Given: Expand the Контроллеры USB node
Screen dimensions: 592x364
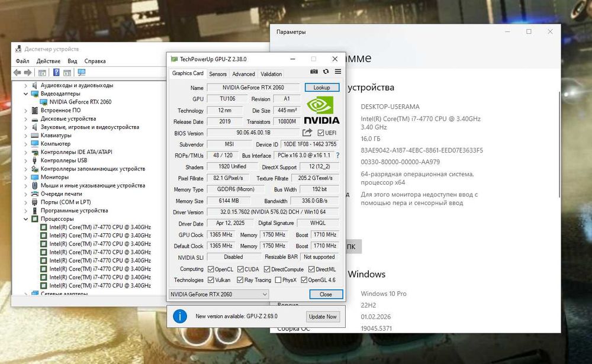Looking at the screenshot, I should [x=25, y=160].
